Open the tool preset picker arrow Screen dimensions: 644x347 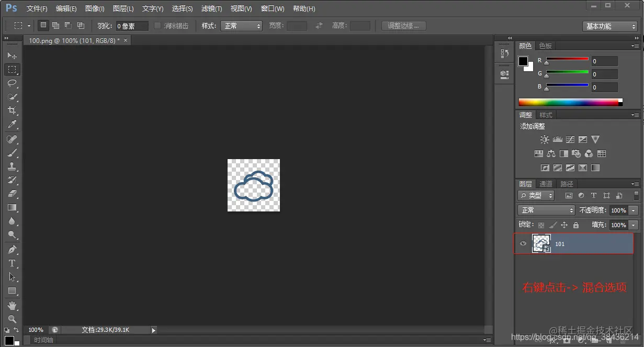(x=29, y=26)
